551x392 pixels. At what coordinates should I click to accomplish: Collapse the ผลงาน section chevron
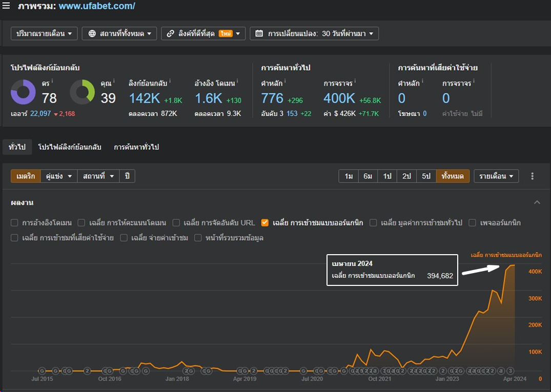coord(537,202)
